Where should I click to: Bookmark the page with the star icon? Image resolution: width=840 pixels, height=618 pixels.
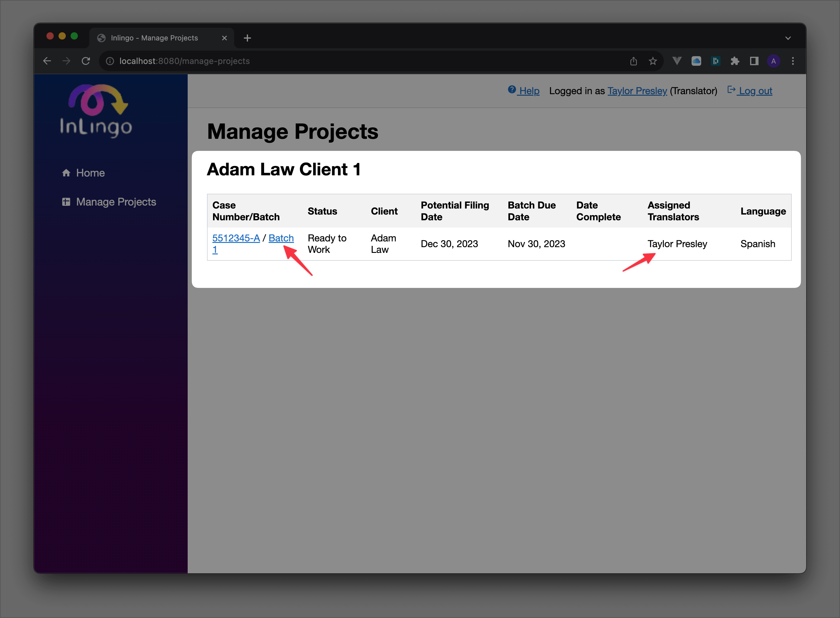653,61
